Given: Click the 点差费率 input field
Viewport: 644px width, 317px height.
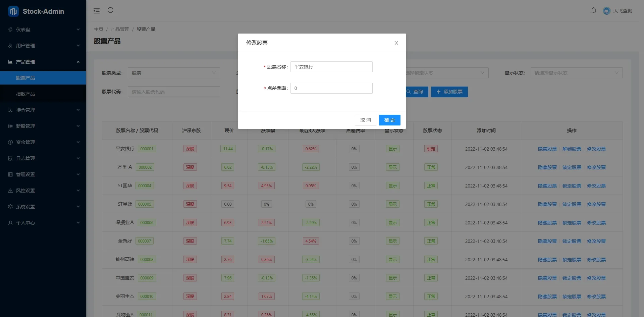Looking at the screenshot, I should tap(331, 88).
